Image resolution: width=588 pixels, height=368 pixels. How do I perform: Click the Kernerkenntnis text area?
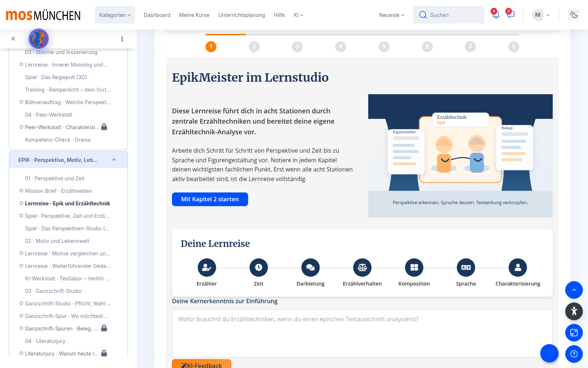tap(362, 333)
